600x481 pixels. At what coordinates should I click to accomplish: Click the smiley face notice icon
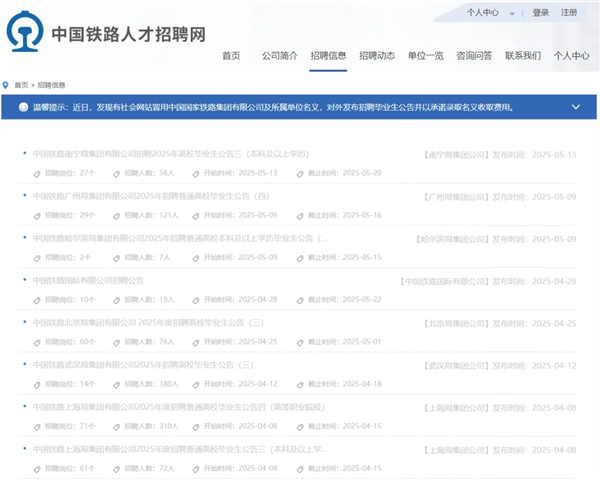coord(23,107)
